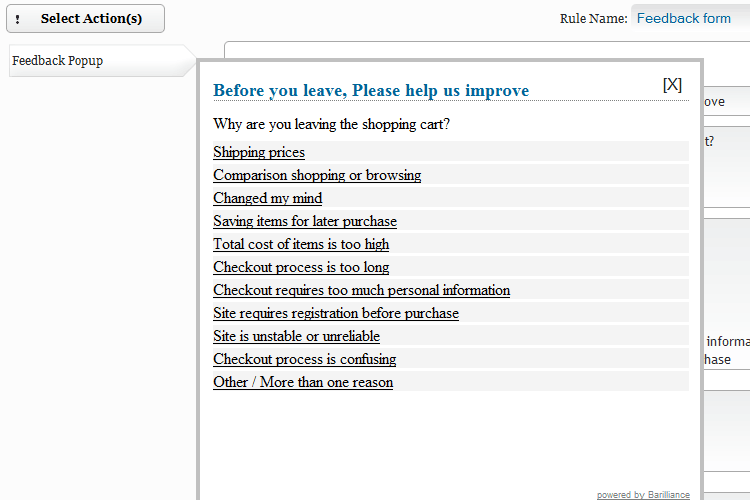Choose Comparison shopping or browsing
This screenshot has height=500, width=750.
(x=317, y=175)
